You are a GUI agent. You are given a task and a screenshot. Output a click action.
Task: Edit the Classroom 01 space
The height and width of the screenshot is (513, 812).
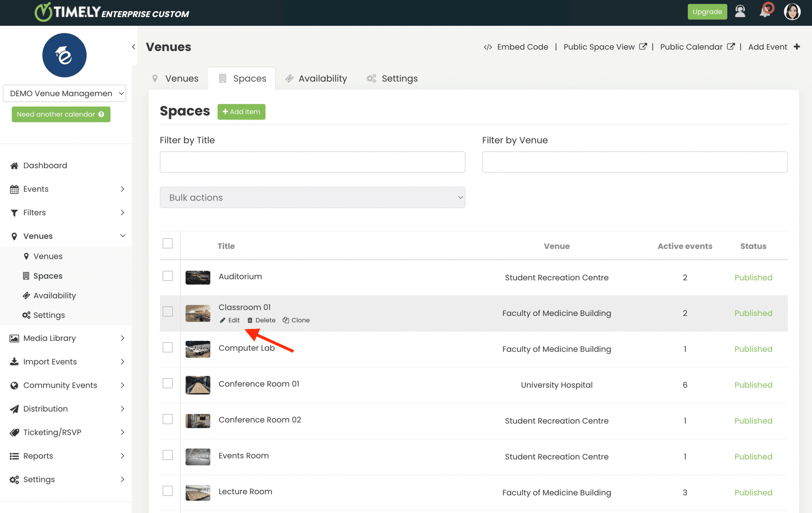(230, 320)
